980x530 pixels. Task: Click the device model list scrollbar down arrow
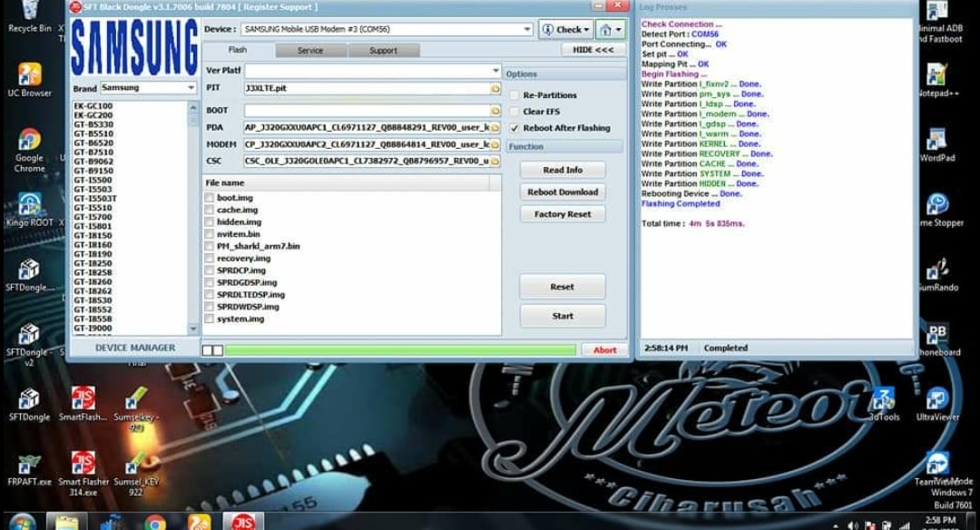193,329
